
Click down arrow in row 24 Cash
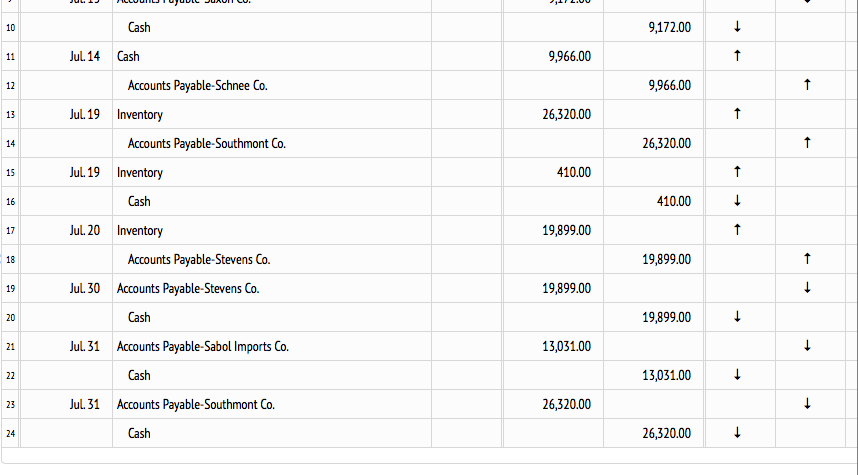(x=737, y=433)
